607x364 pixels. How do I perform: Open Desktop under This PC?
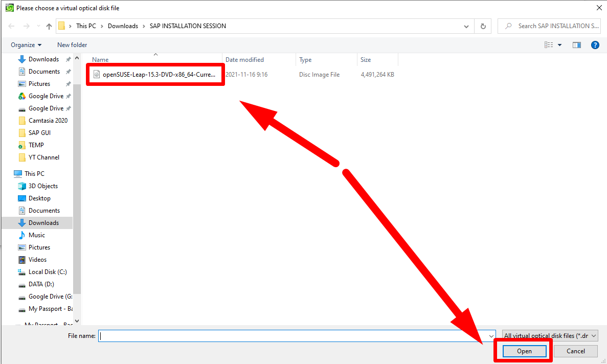click(39, 198)
